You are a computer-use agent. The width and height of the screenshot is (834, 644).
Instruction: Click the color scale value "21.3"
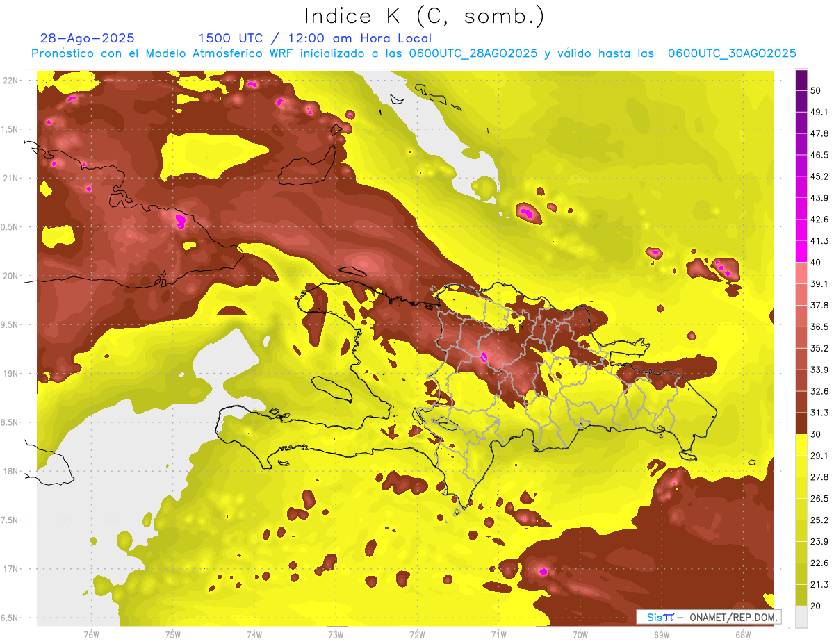coord(819,584)
